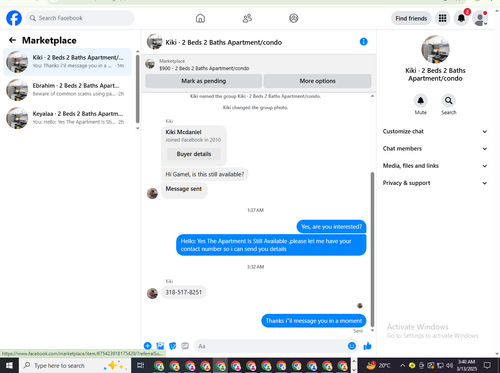Go back using Marketplace back arrow

pyautogui.click(x=12, y=40)
